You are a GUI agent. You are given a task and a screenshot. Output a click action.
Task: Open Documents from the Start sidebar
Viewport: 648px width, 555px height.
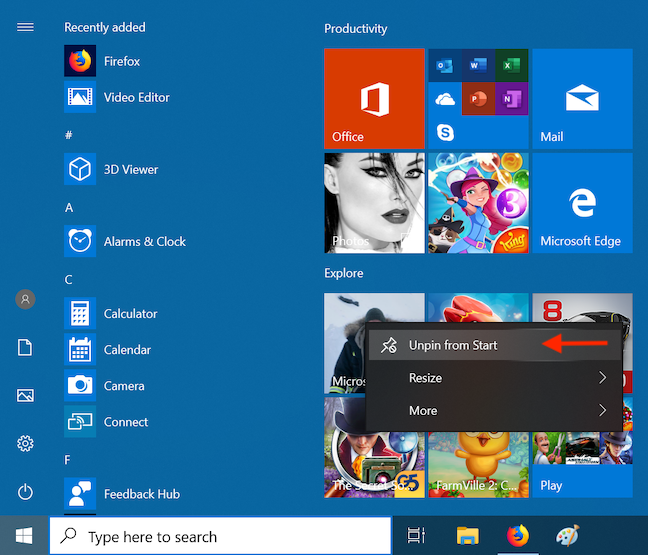pos(25,348)
